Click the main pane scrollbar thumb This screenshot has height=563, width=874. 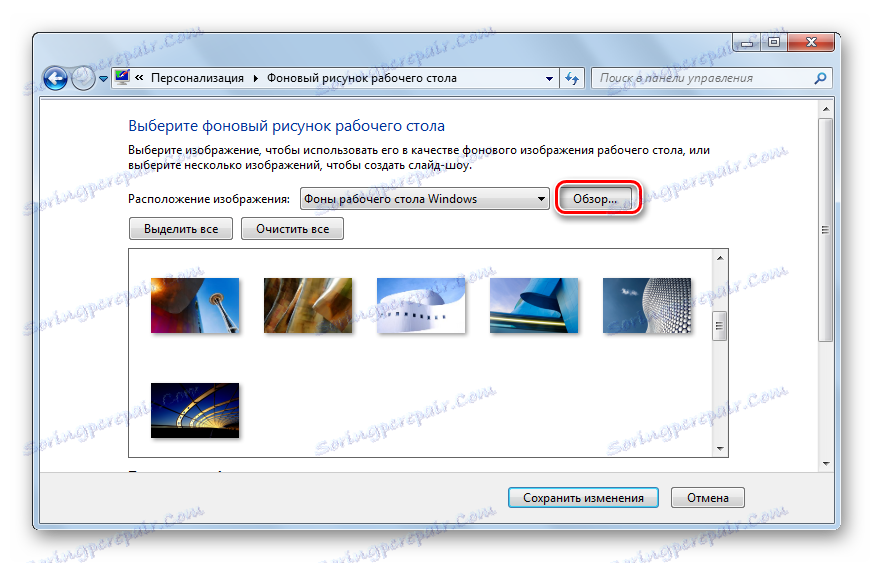coord(826,230)
